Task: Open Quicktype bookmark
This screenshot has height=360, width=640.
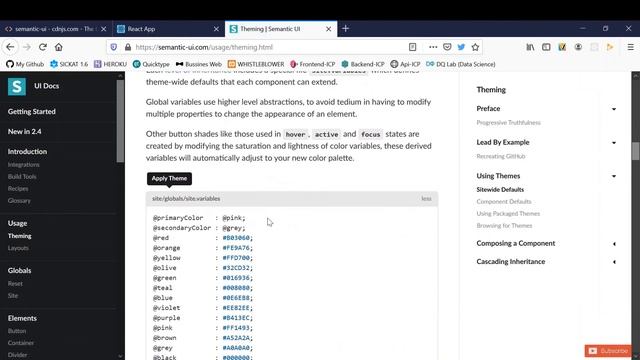Action: click(151, 64)
